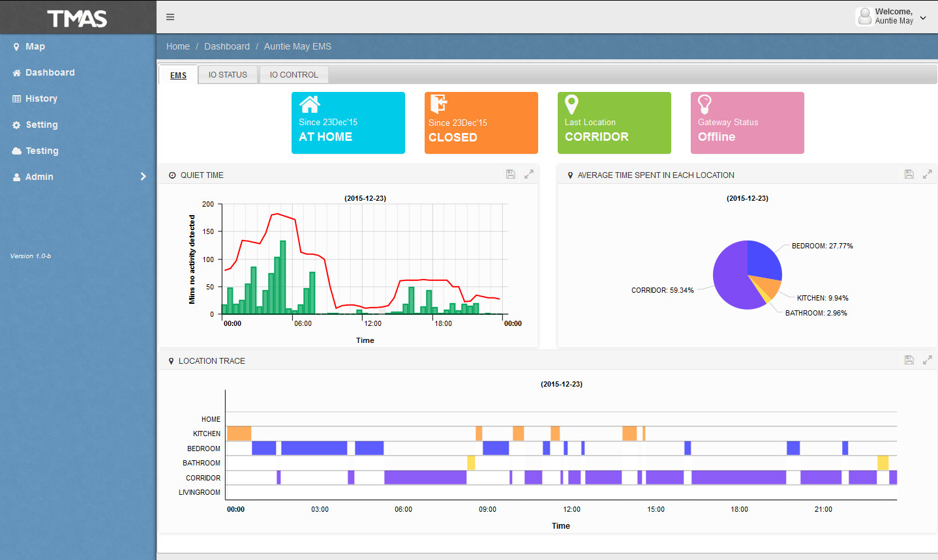The width and height of the screenshot is (938, 560).
Task: Click the LIVINGROOM row label in Location Trace
Action: 200,492
